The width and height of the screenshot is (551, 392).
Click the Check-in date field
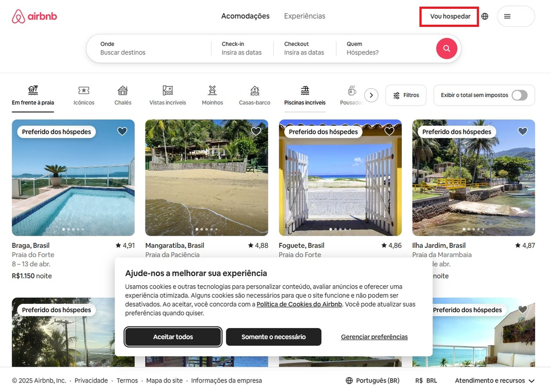(x=242, y=48)
